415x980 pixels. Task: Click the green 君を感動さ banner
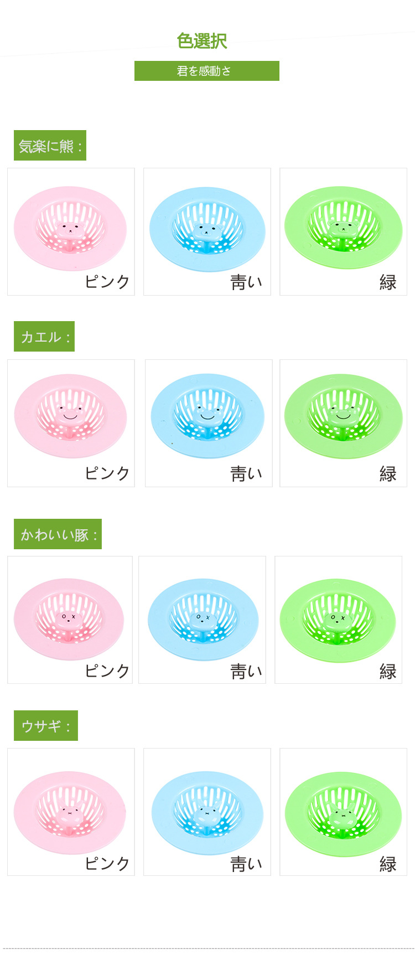[206, 71]
